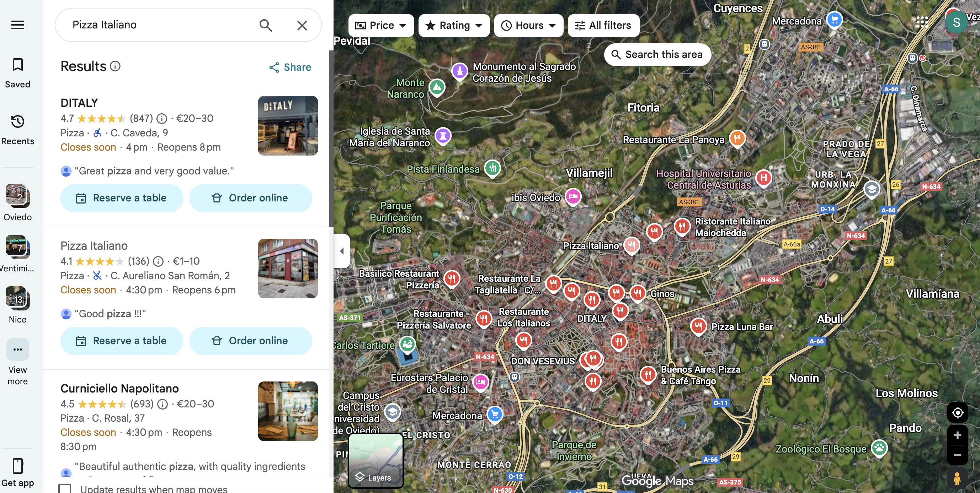Screen dimensions: 980x493
Task: Click Search this area button
Action: coord(657,54)
